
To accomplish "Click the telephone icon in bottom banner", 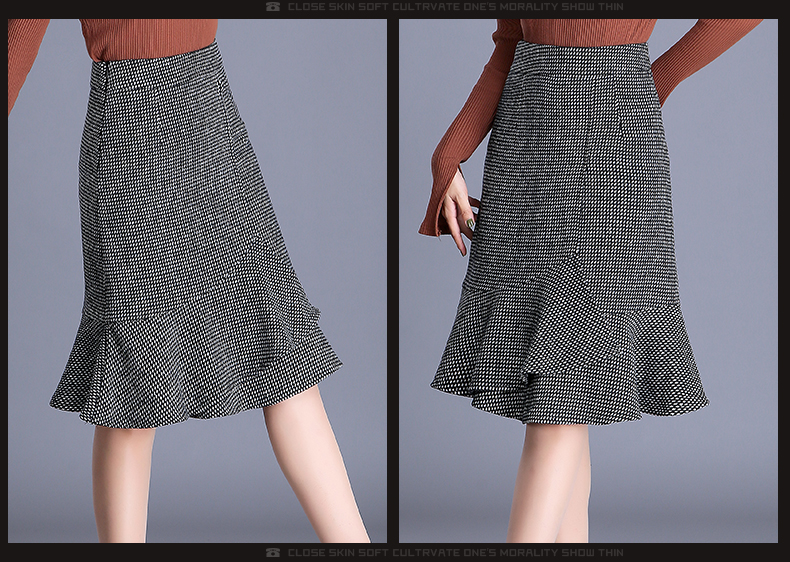I will pos(273,552).
